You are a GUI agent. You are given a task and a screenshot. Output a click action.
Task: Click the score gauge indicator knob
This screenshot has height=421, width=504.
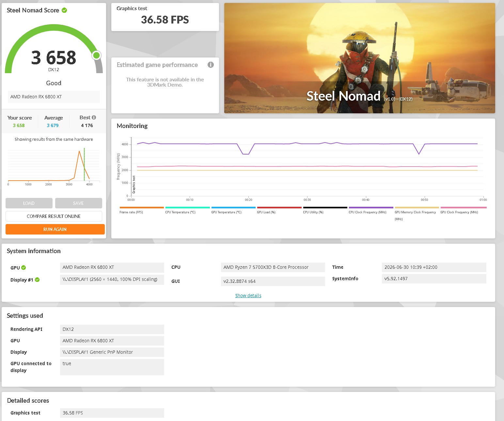96,56
